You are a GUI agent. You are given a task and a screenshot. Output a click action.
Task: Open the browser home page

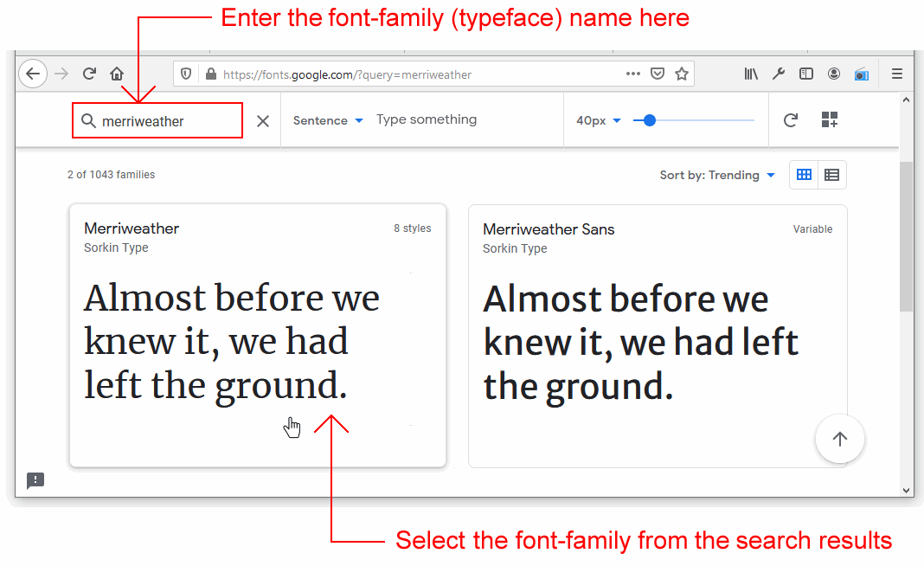tap(117, 74)
